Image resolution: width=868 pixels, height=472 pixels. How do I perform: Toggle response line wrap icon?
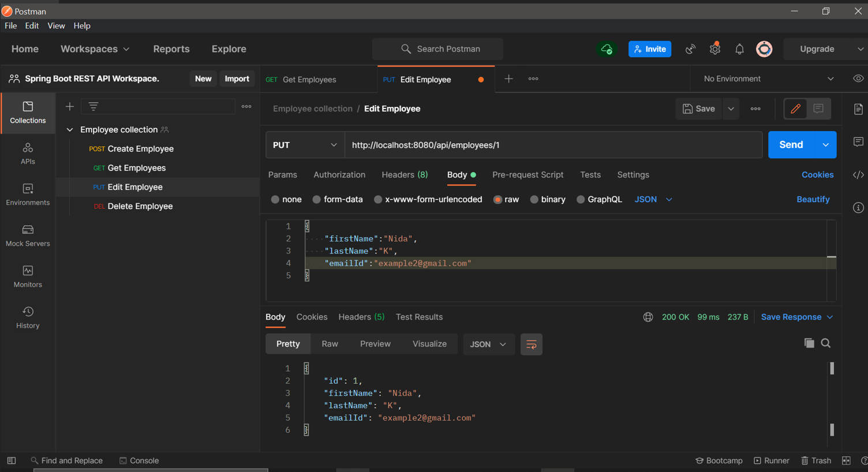(x=531, y=344)
